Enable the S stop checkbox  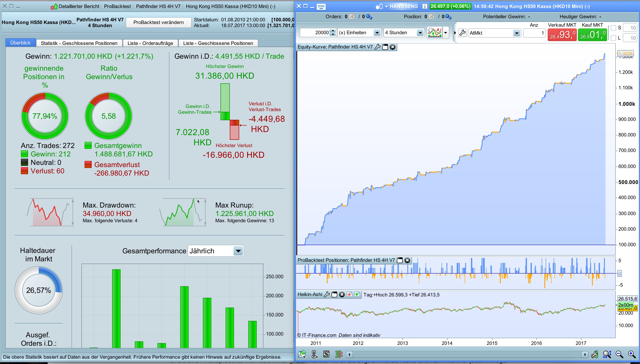(x=613, y=28)
